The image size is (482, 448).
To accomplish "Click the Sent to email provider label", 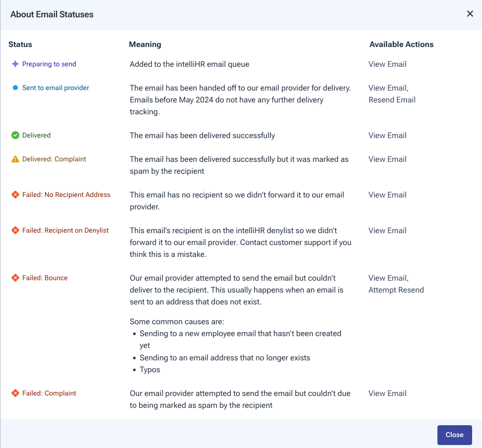I will pyautogui.click(x=55, y=88).
